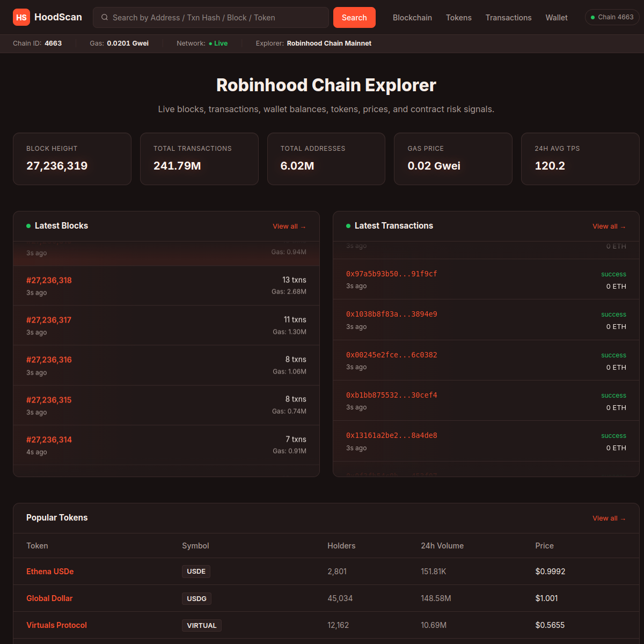Open block #27,236,315
This screenshot has height=644, width=644.
[x=49, y=400]
